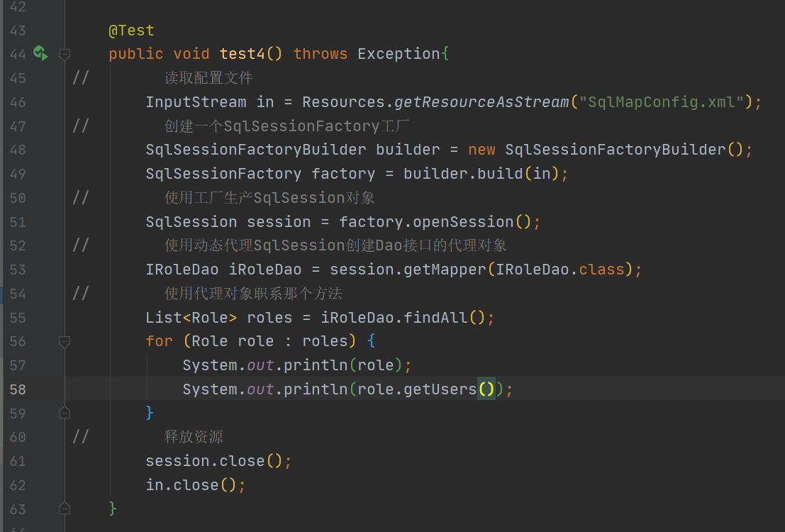Image resolution: width=785 pixels, height=532 pixels.
Task: Click the 'new' keyword on line 48
Action: pos(481,150)
